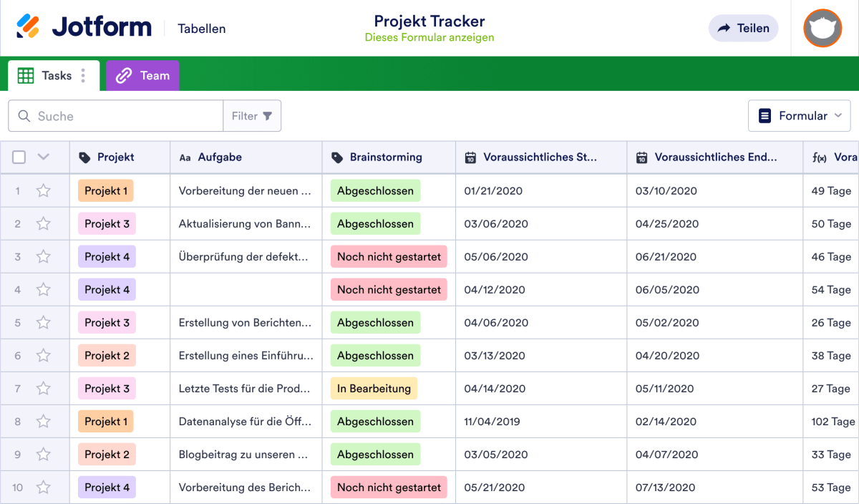Star the Projekt 2 row with Blogbeitrag task

pos(43,454)
